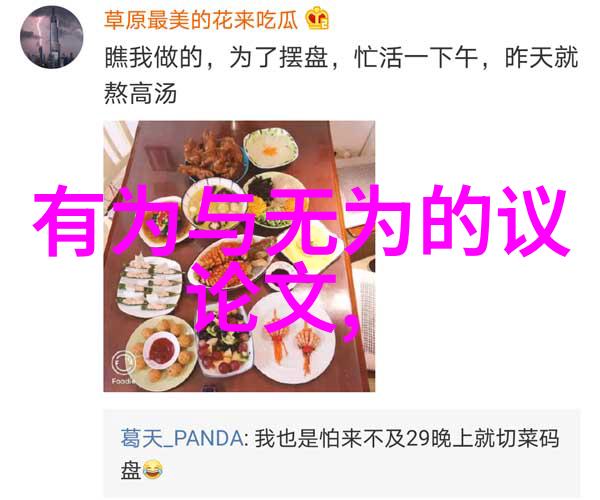Select the post text 瞧我做的

[x=153, y=58]
